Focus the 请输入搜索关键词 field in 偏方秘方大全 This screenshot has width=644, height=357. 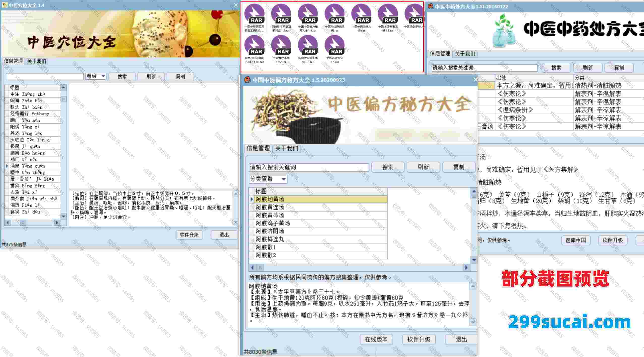coord(309,167)
